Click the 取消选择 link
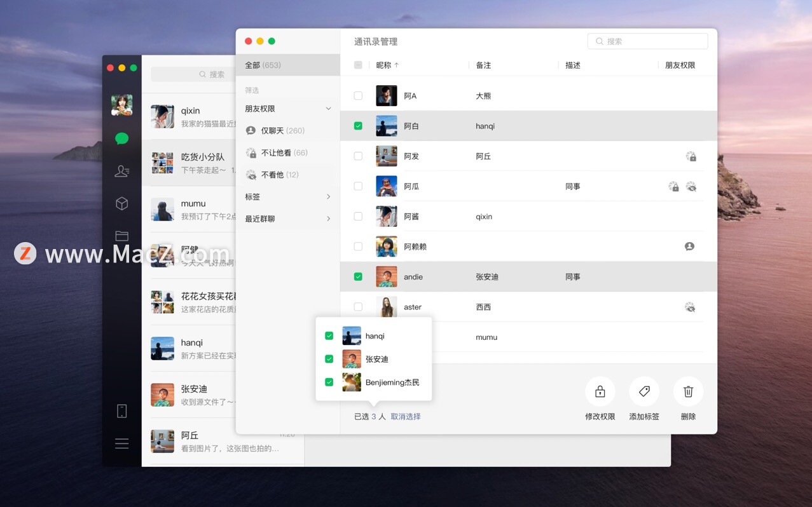The height and width of the screenshot is (507, 812). 406,417
